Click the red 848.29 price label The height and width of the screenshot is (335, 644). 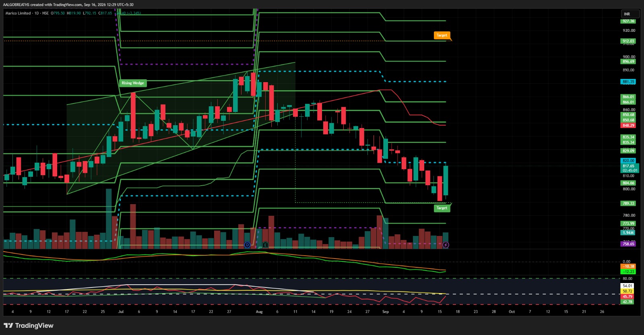pyautogui.click(x=628, y=126)
